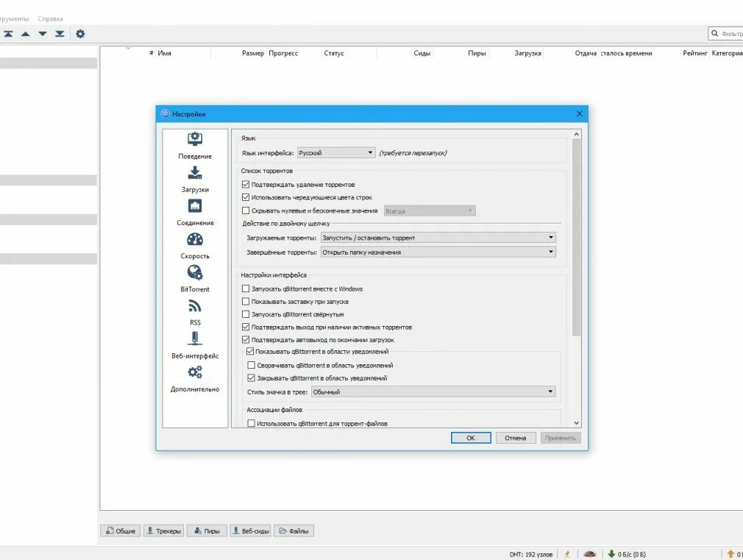Click the gear settings toolbar icon
The height and width of the screenshot is (560, 743).
click(x=81, y=34)
